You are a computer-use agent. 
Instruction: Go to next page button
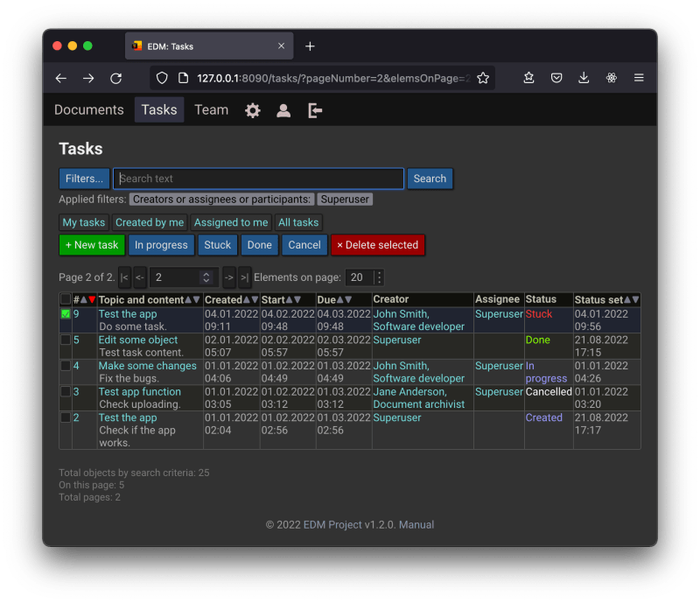coord(229,277)
